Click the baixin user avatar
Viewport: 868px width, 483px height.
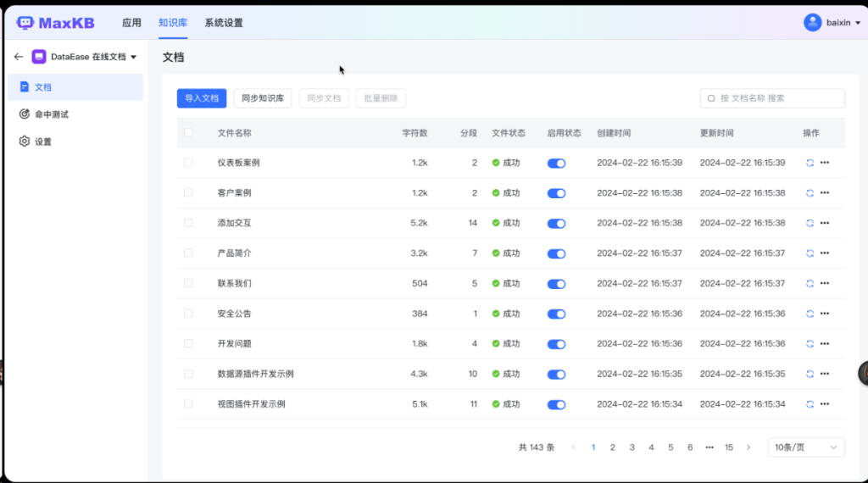pos(812,23)
